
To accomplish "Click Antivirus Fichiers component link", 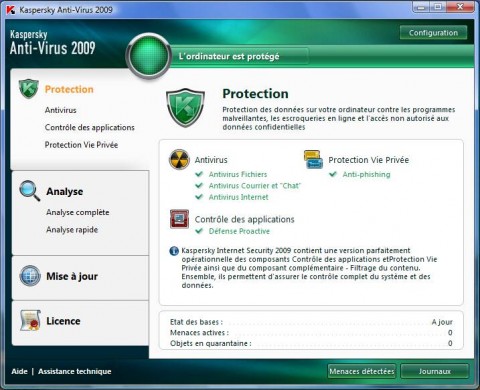I will click(x=238, y=174).
